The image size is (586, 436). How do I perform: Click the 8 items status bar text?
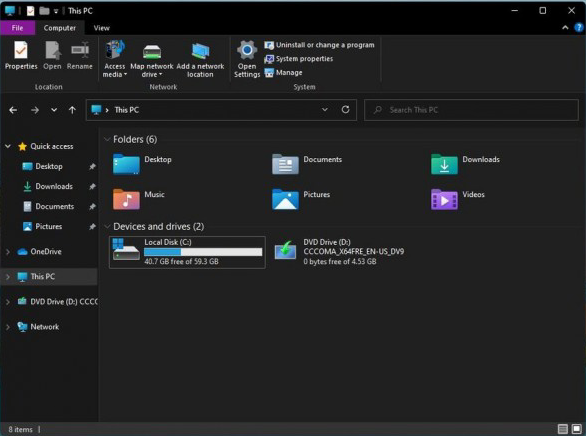21,430
